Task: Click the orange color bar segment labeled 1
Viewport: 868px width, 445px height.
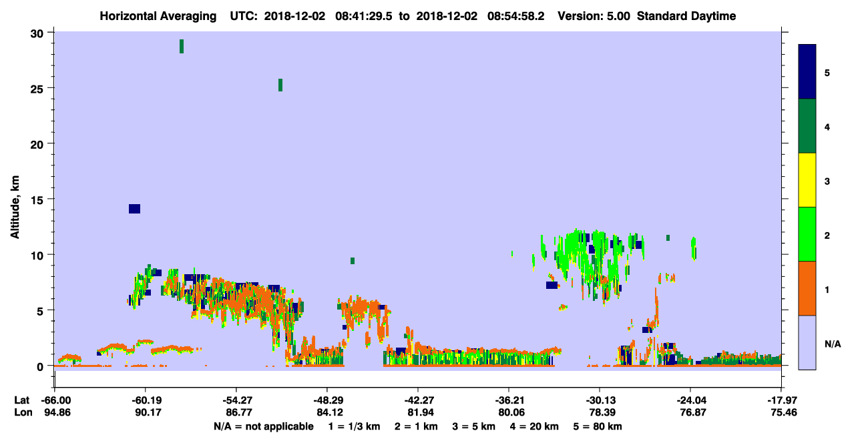Action: click(x=807, y=288)
